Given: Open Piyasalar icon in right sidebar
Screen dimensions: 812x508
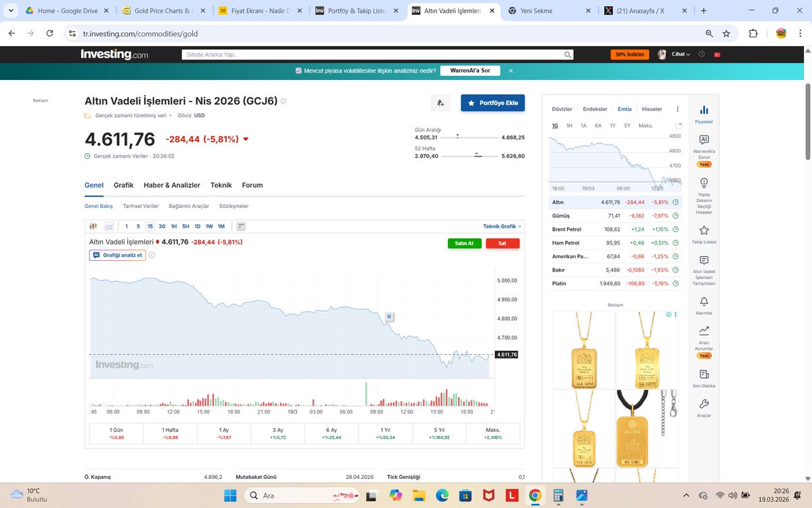Looking at the screenshot, I should (704, 109).
